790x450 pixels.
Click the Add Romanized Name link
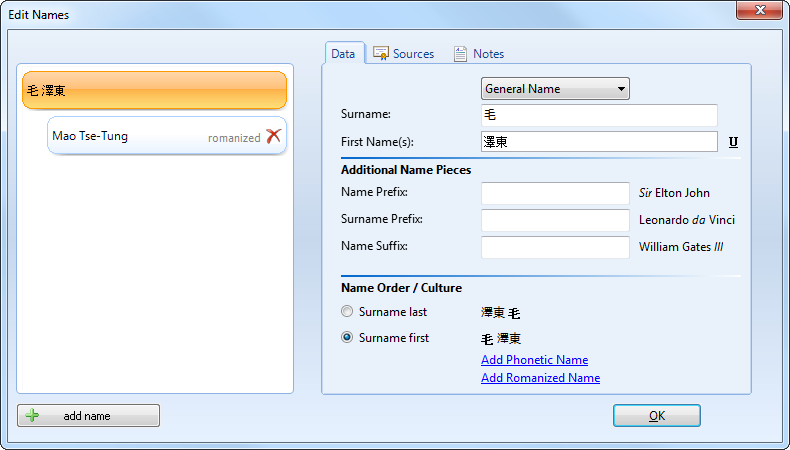tap(540, 378)
